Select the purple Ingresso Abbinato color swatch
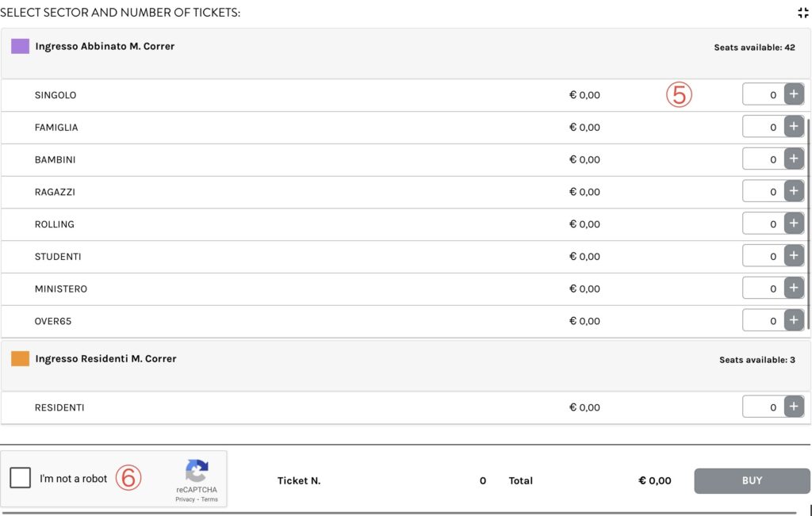The image size is (812, 516). [21, 46]
